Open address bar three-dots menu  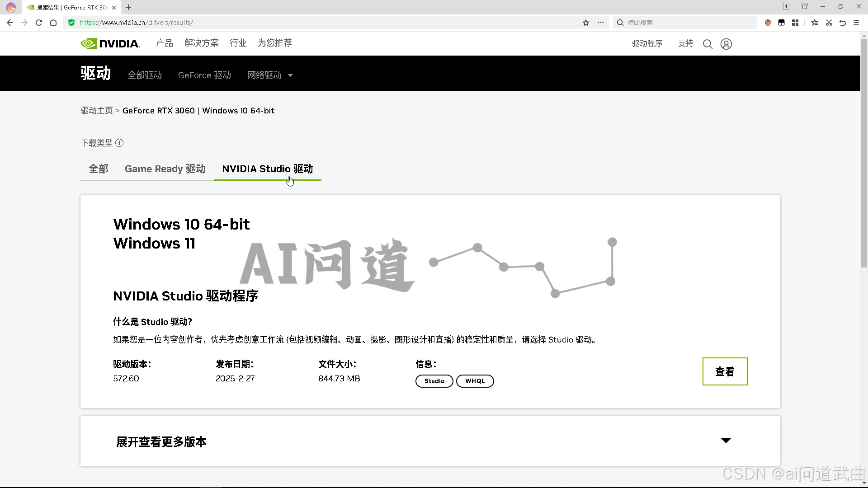point(600,23)
